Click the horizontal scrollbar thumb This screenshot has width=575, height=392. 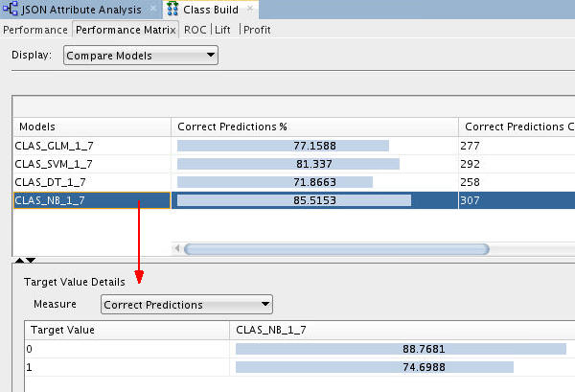coord(335,249)
